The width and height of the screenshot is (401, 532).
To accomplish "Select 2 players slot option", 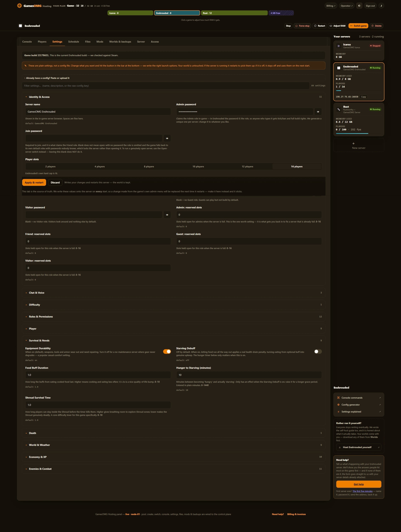I will (50, 166).
